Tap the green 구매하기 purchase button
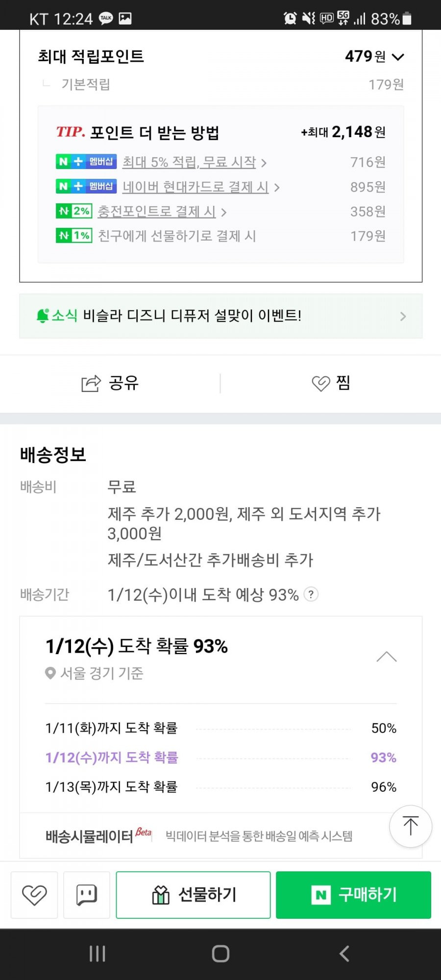The width and height of the screenshot is (441, 980). (x=353, y=895)
